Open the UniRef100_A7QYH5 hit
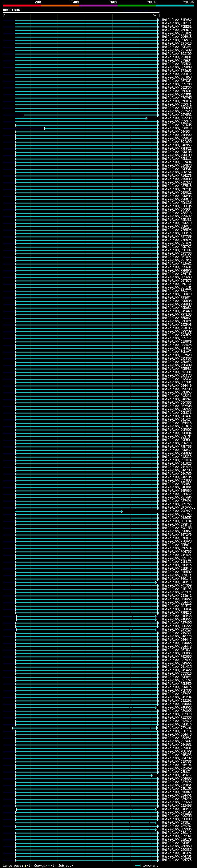The image size is (197, 868). [x=176, y=98]
